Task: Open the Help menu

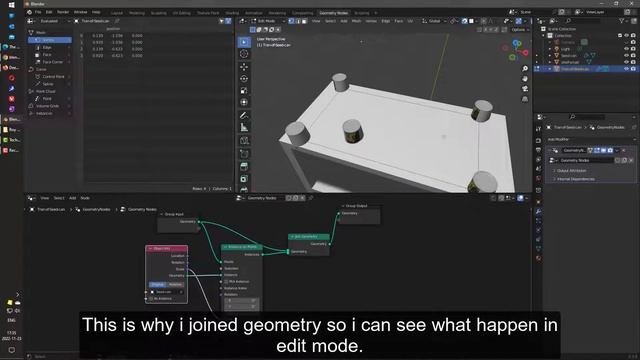Action: point(96,12)
